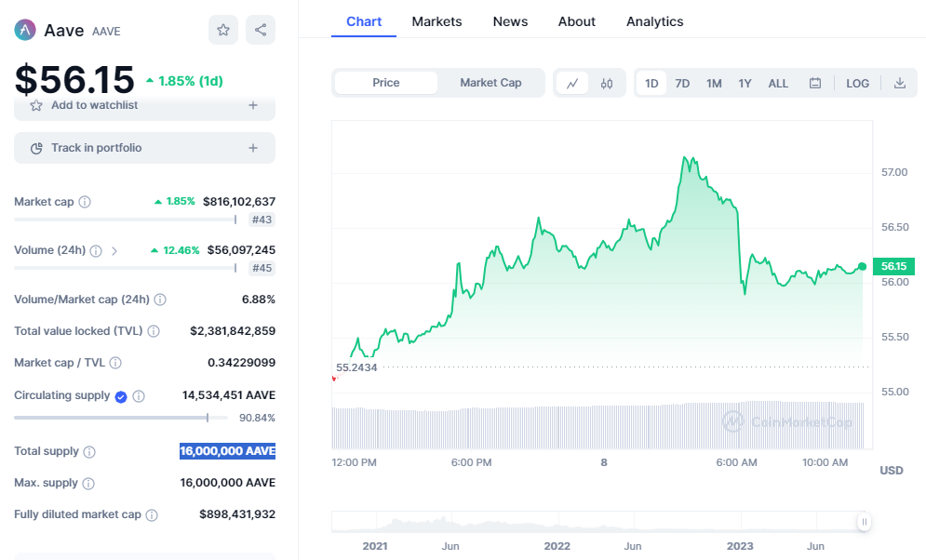The height and width of the screenshot is (560, 926).
Task: Set chart range to 1D
Action: coord(651,83)
